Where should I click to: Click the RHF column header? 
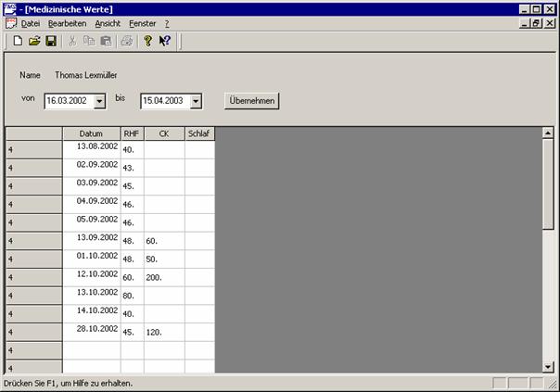pyautogui.click(x=133, y=133)
